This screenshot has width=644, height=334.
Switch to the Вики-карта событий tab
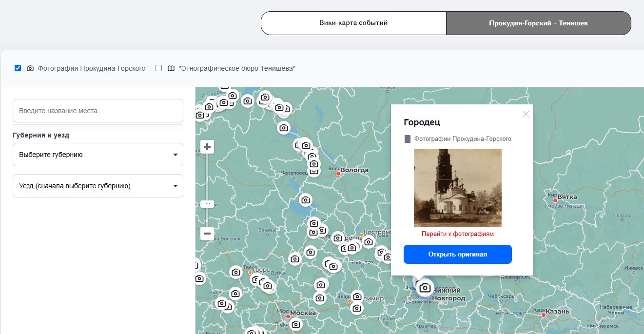(353, 22)
